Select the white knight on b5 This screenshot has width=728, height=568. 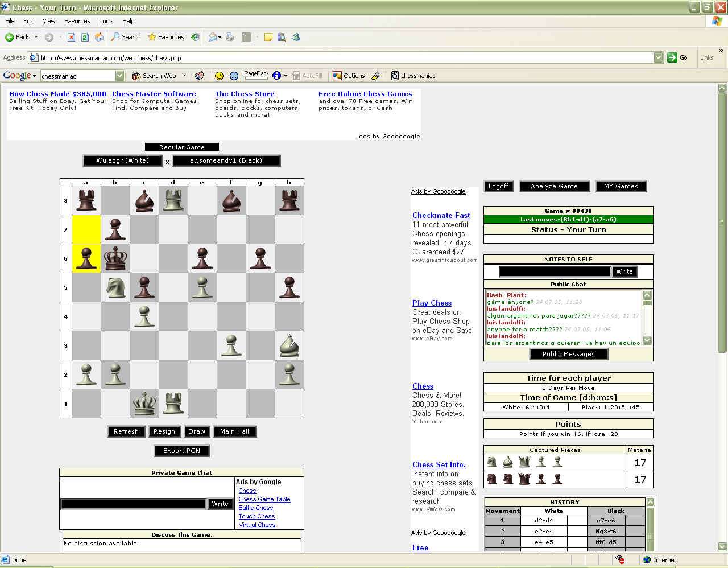(x=115, y=287)
